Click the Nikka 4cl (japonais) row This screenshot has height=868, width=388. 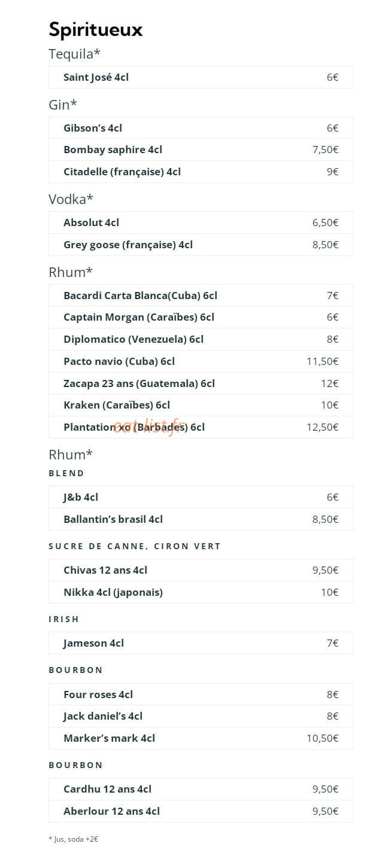pos(201,592)
